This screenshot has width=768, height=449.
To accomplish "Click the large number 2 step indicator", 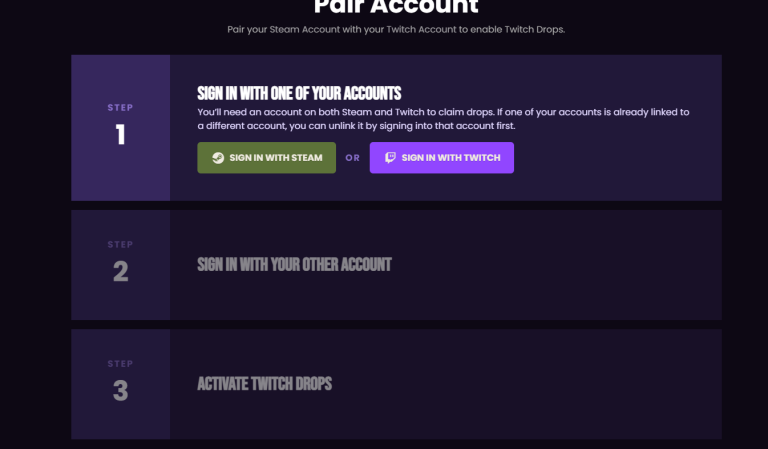I will click(120, 271).
